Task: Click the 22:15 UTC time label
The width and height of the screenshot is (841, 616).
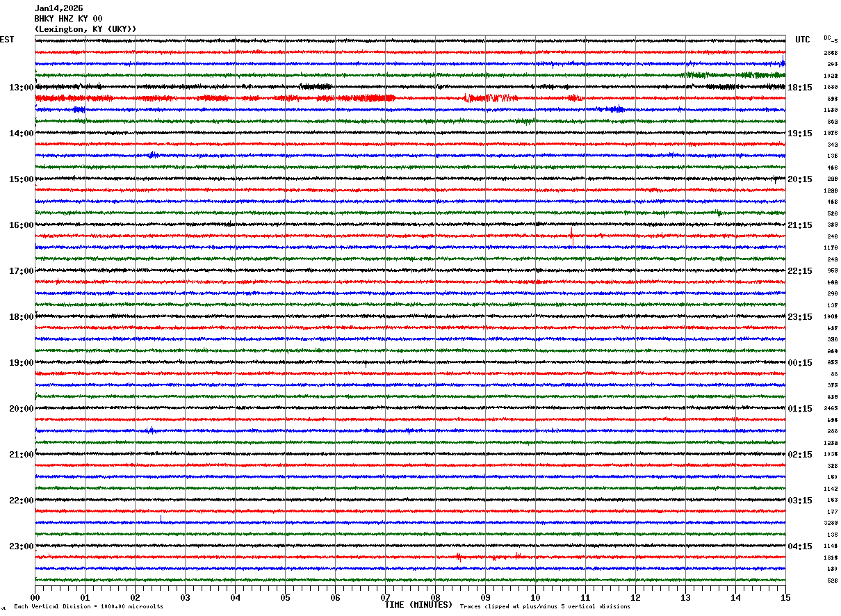Action: point(800,271)
